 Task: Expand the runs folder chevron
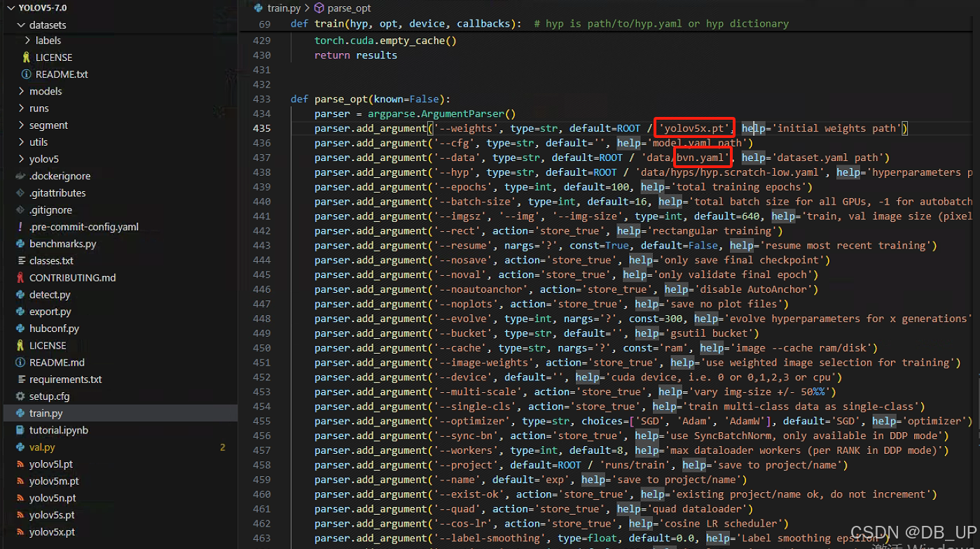coord(20,109)
